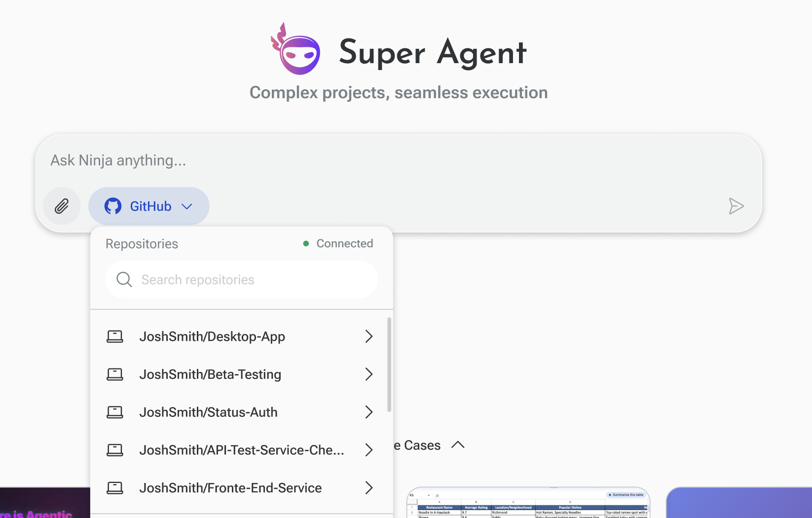The width and height of the screenshot is (812, 518).
Task: Click the send message arrow icon
Action: coord(736,206)
